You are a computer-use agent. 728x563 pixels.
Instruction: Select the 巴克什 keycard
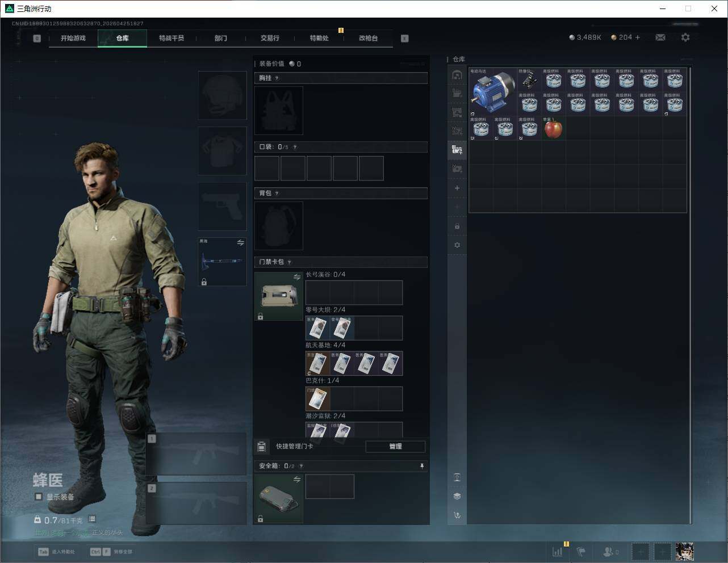tap(317, 399)
